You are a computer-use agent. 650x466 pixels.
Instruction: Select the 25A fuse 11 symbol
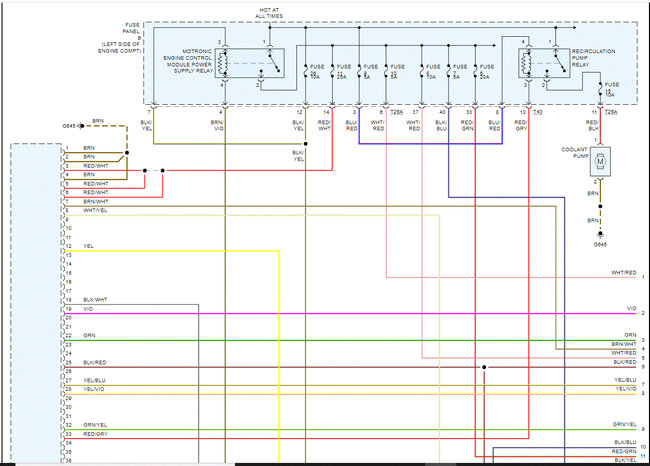332,72
